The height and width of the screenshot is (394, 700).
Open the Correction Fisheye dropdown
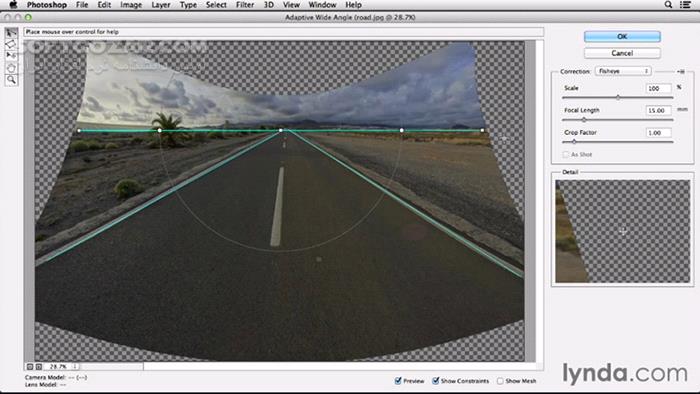tap(623, 71)
